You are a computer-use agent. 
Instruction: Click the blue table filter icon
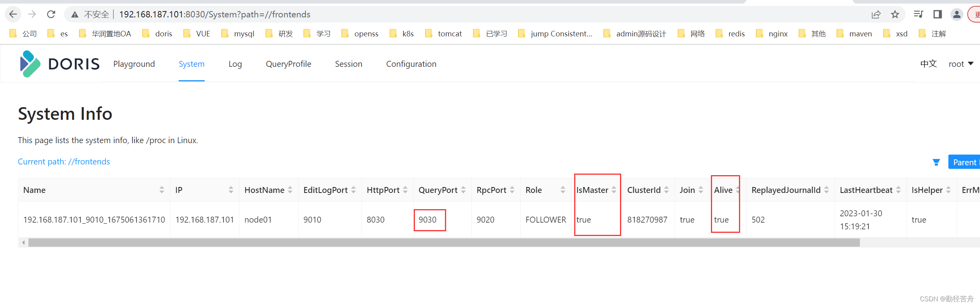pos(936,162)
